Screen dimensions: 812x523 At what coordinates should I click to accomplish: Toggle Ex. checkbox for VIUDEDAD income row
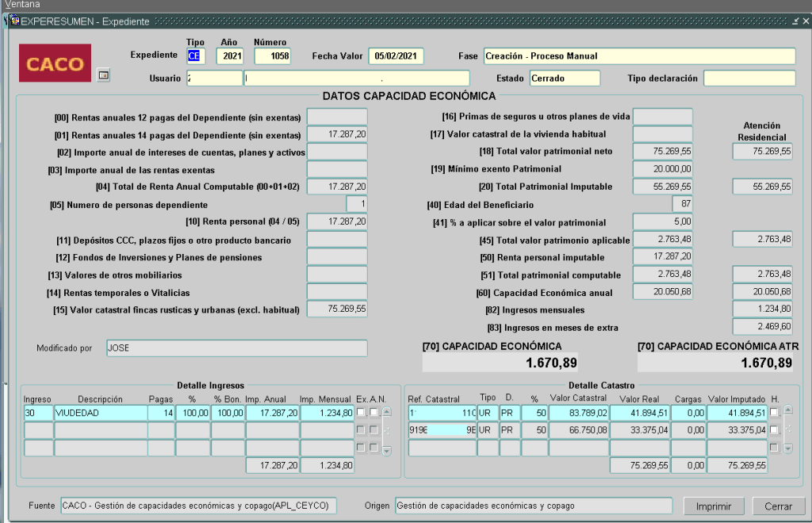362,413
